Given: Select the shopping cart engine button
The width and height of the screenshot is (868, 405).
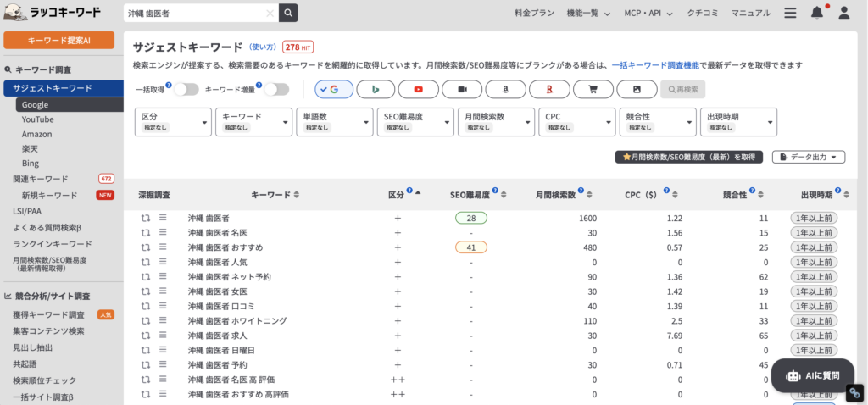Looking at the screenshot, I should [593, 89].
